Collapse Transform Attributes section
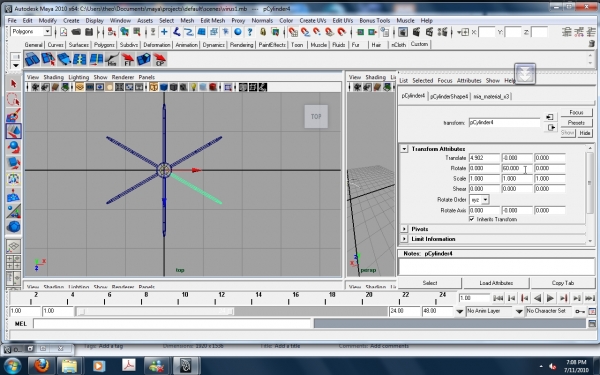The width and height of the screenshot is (600, 375). click(404, 149)
